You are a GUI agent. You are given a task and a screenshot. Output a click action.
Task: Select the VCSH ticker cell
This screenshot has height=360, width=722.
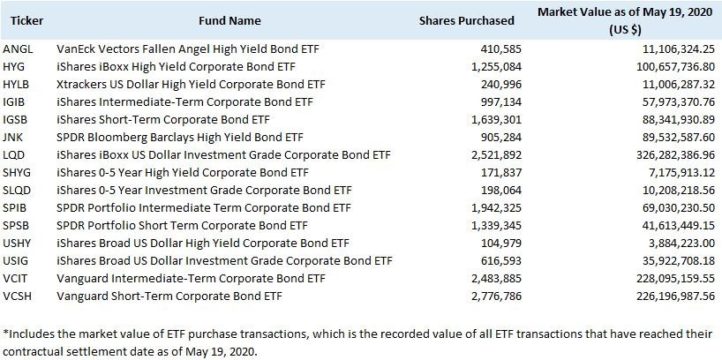[17, 296]
